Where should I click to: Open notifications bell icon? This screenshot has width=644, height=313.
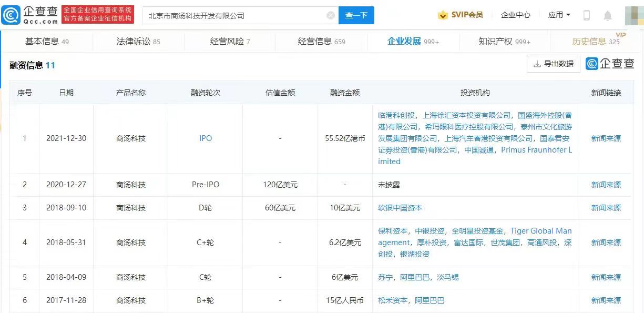(x=608, y=15)
